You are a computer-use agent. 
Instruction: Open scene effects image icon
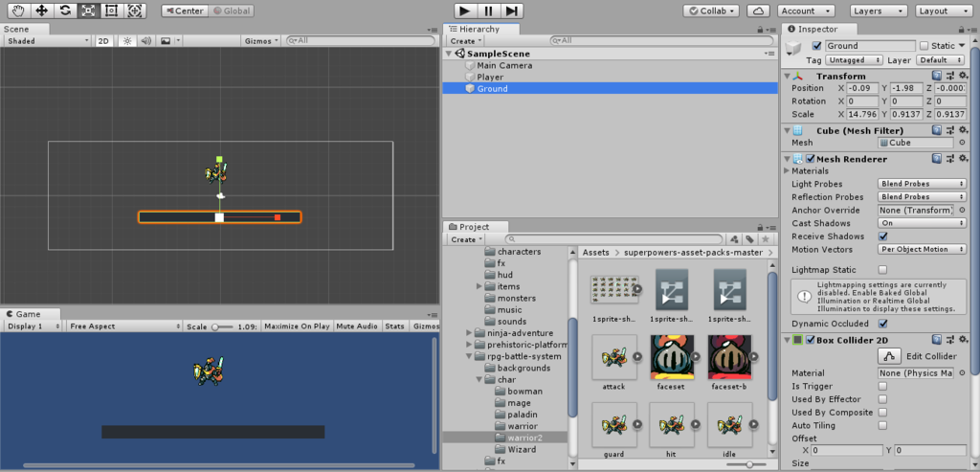[166, 40]
